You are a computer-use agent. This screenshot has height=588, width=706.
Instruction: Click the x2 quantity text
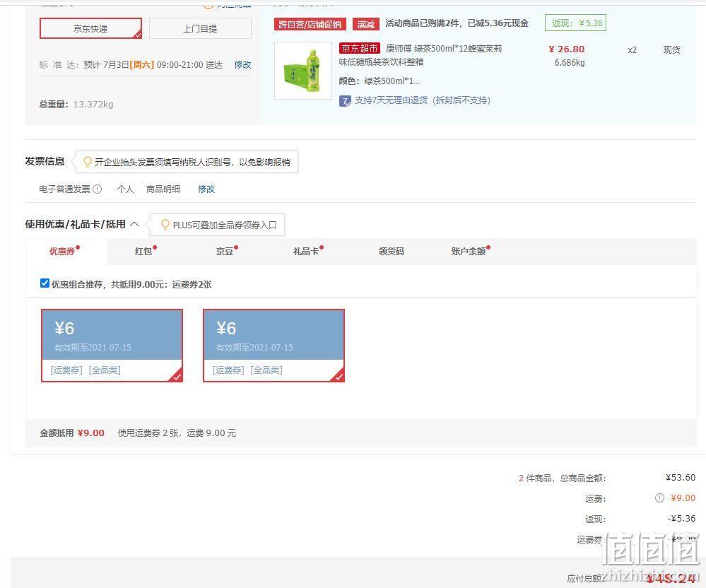click(633, 50)
